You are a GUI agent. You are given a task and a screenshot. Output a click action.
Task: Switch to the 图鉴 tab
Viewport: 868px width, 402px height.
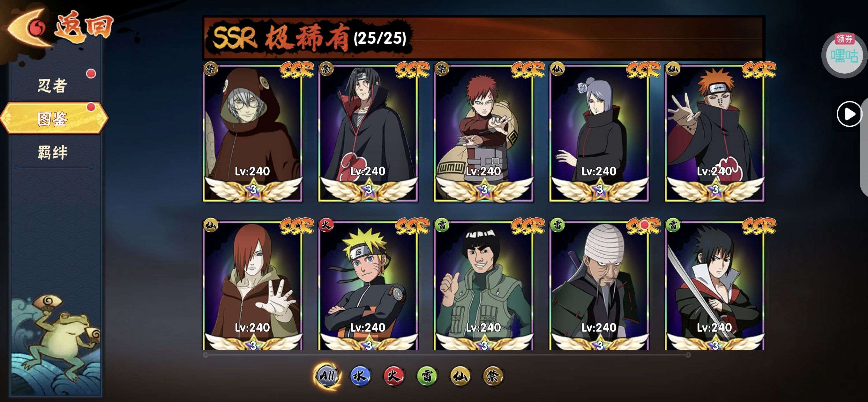click(x=54, y=119)
